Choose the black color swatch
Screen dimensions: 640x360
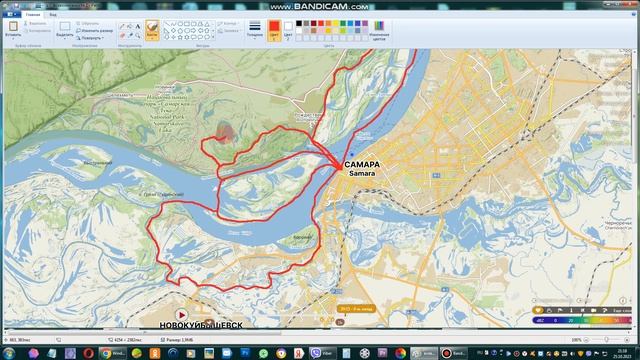pos(299,24)
